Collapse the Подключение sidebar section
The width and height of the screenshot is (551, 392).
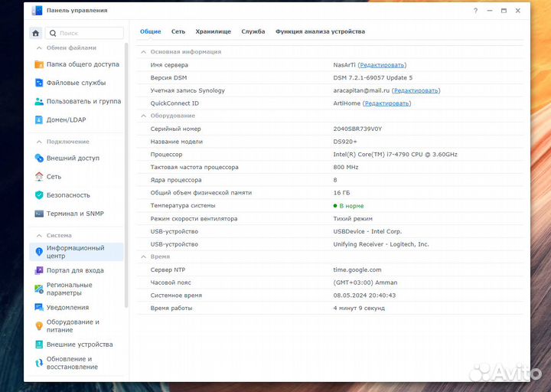pyautogui.click(x=39, y=142)
